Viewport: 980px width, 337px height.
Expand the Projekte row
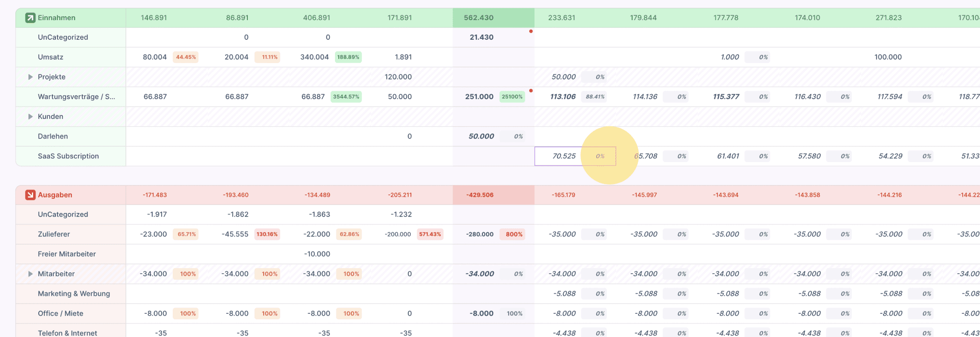click(30, 77)
